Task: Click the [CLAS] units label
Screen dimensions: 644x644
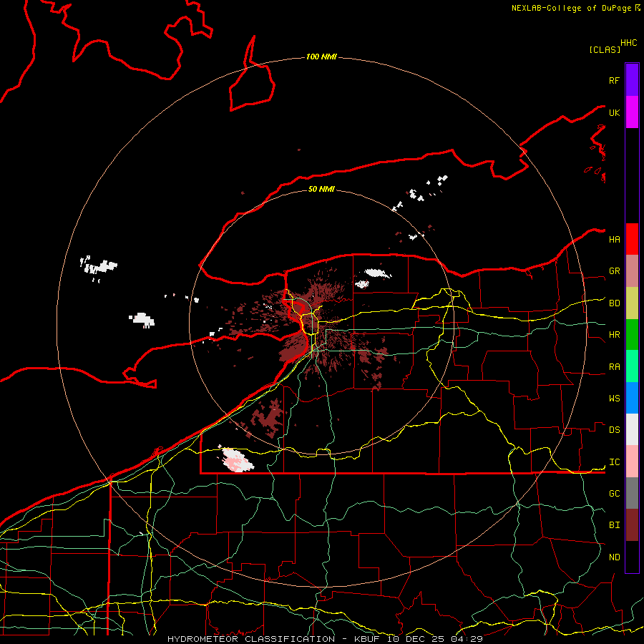Action: pyautogui.click(x=605, y=49)
